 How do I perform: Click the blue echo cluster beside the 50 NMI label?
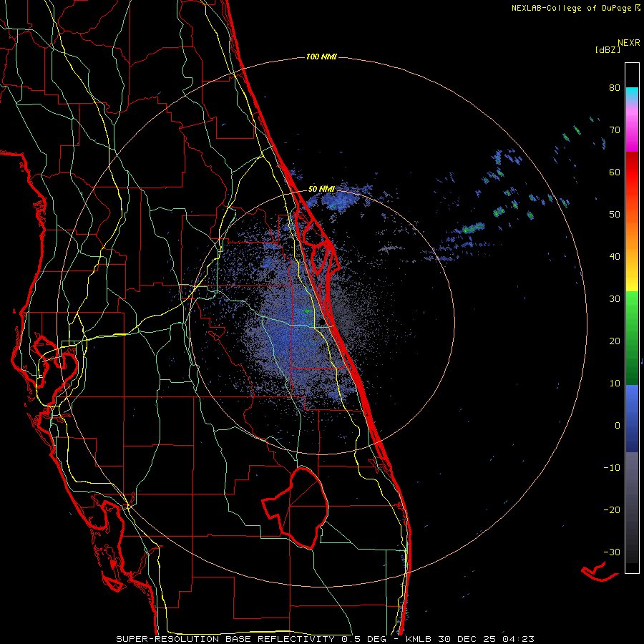pos(341,199)
